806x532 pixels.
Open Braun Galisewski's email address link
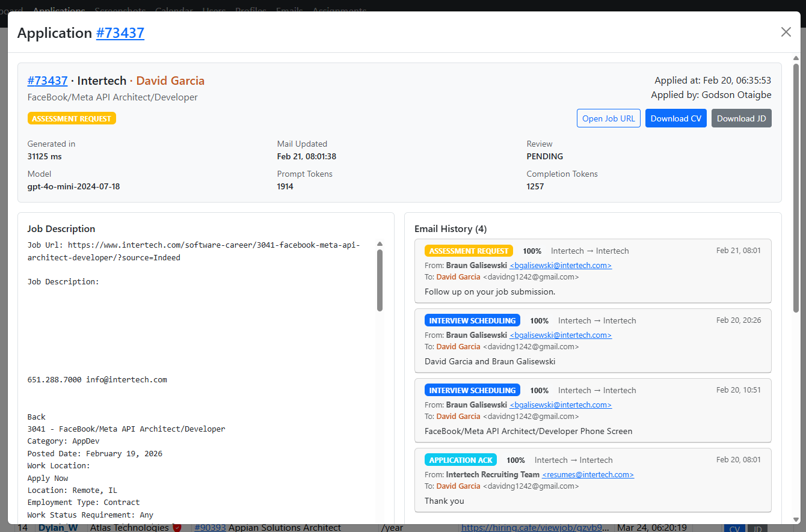pos(560,265)
